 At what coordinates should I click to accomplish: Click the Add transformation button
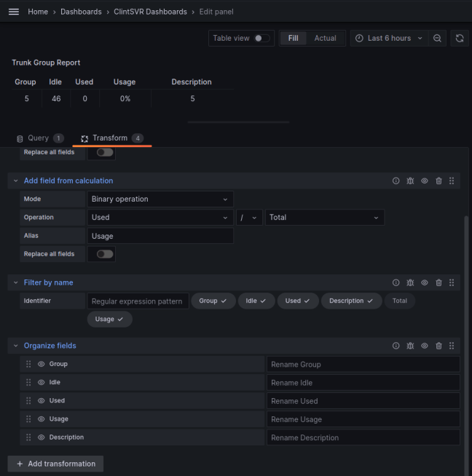(x=56, y=464)
